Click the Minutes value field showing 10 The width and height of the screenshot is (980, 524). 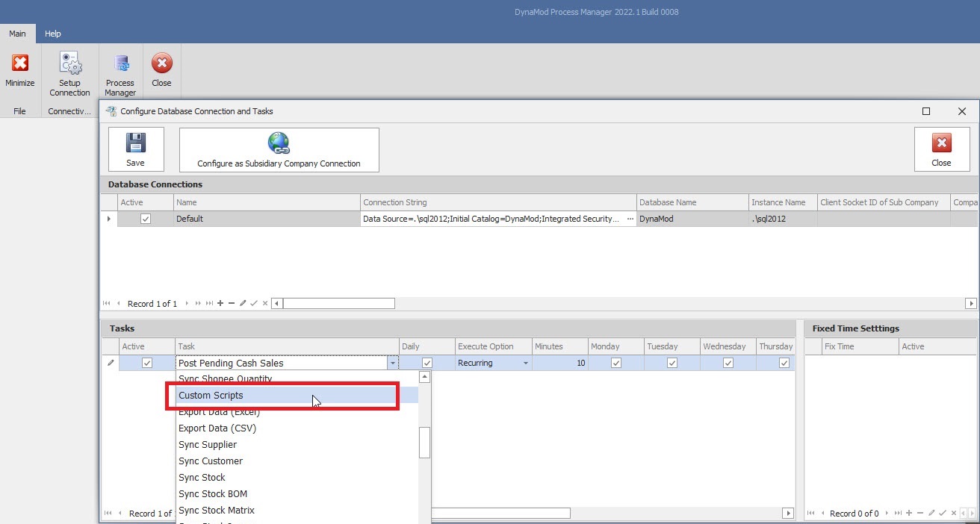point(559,363)
